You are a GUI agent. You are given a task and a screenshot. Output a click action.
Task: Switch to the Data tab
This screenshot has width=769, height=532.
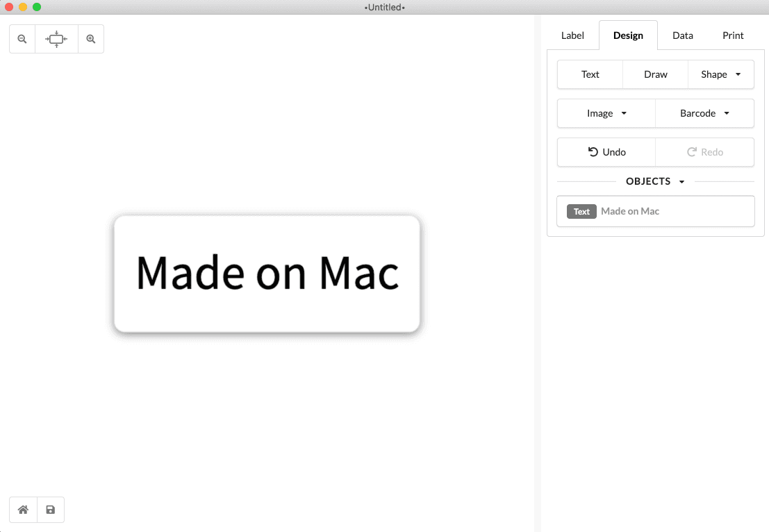[x=682, y=35]
